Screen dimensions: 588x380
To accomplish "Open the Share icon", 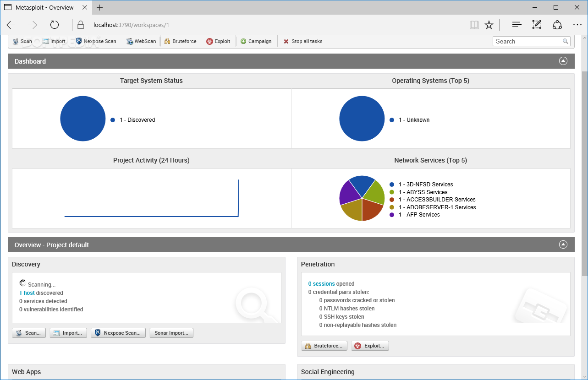I will 557,25.
